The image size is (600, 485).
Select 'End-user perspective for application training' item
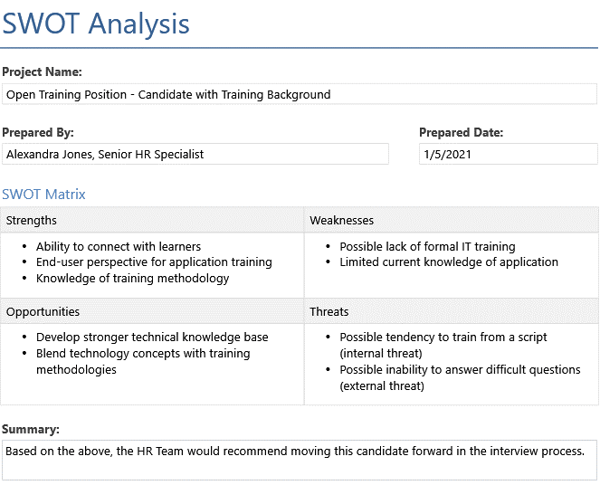153,262
